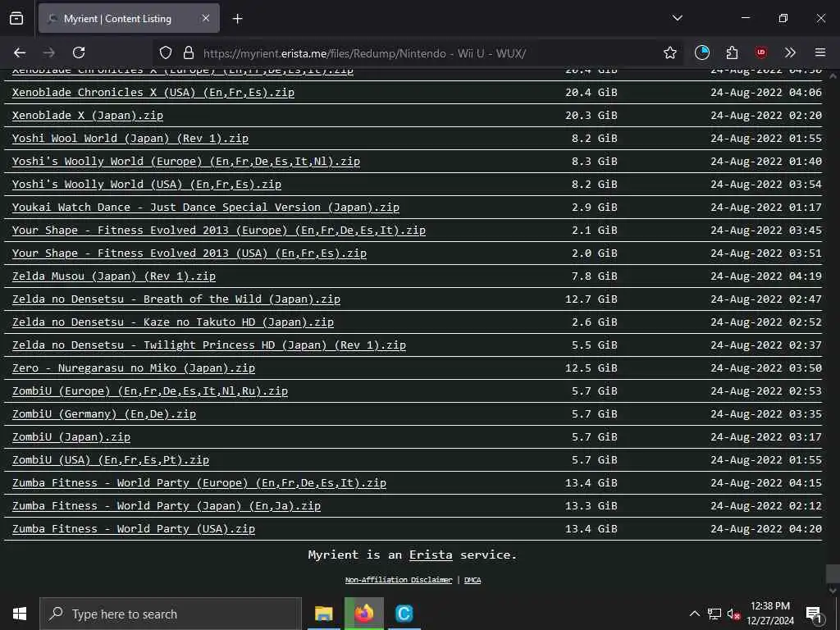The width and height of the screenshot is (840, 630).
Task: Open the DMCA footer link
Action: coord(472,580)
